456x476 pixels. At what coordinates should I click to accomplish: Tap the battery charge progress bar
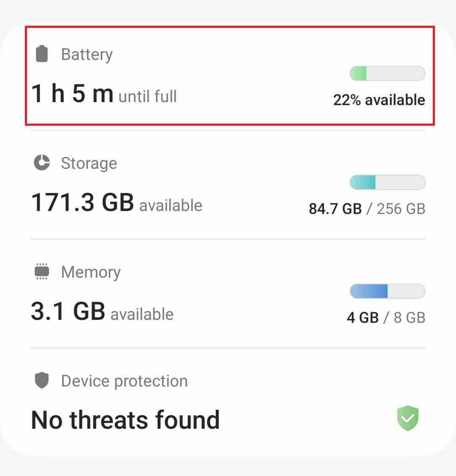click(387, 73)
